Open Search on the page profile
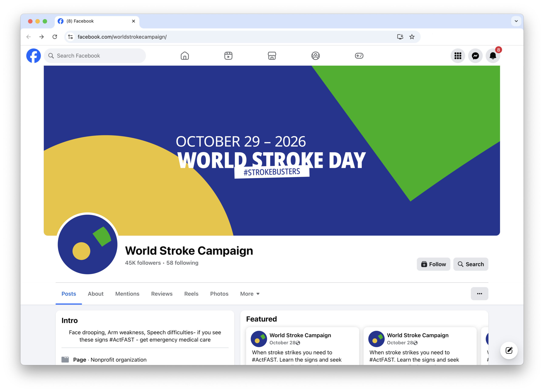 [471, 264]
